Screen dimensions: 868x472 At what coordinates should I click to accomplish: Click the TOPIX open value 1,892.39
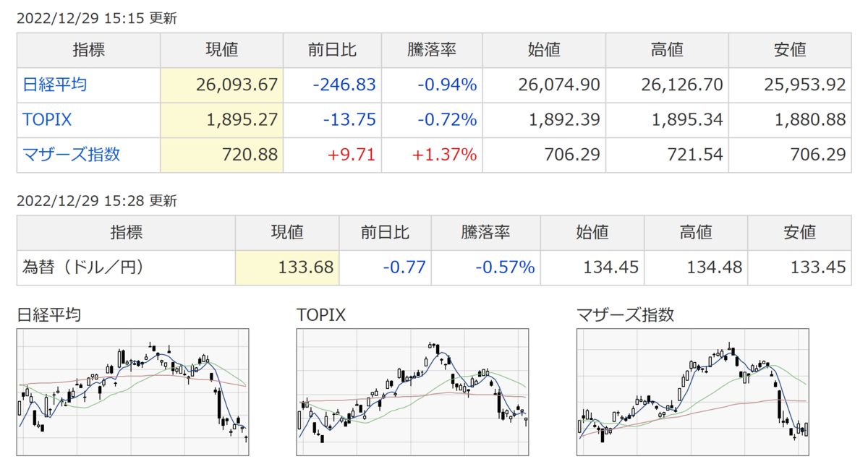coord(564,119)
